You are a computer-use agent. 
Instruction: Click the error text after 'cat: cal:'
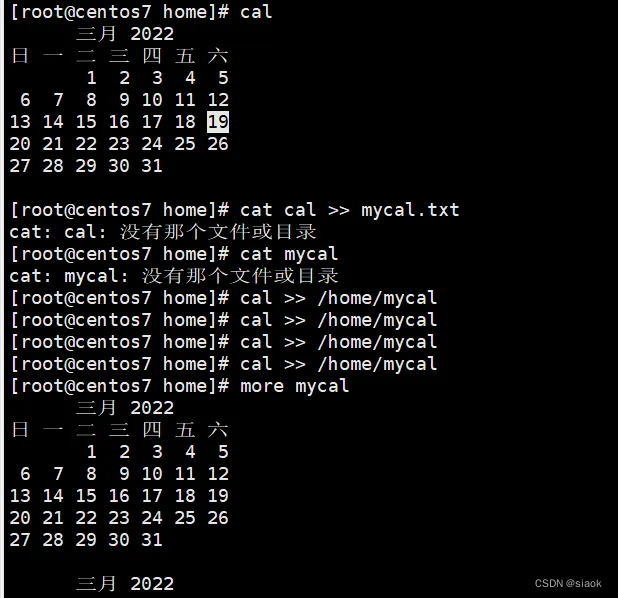218,232
